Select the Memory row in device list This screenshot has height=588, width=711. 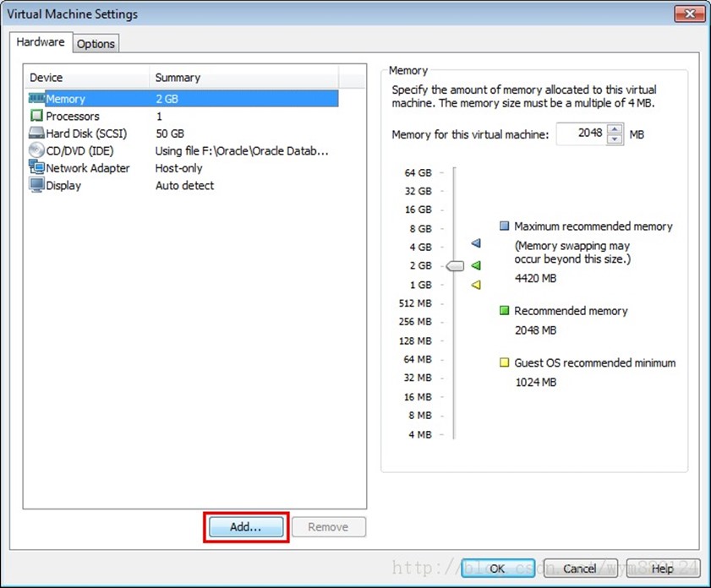(x=183, y=98)
